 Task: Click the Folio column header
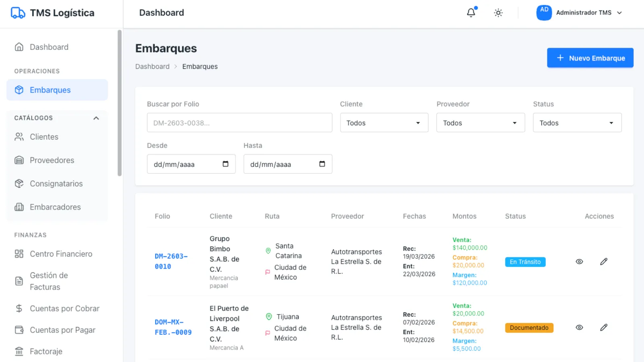coord(162,216)
